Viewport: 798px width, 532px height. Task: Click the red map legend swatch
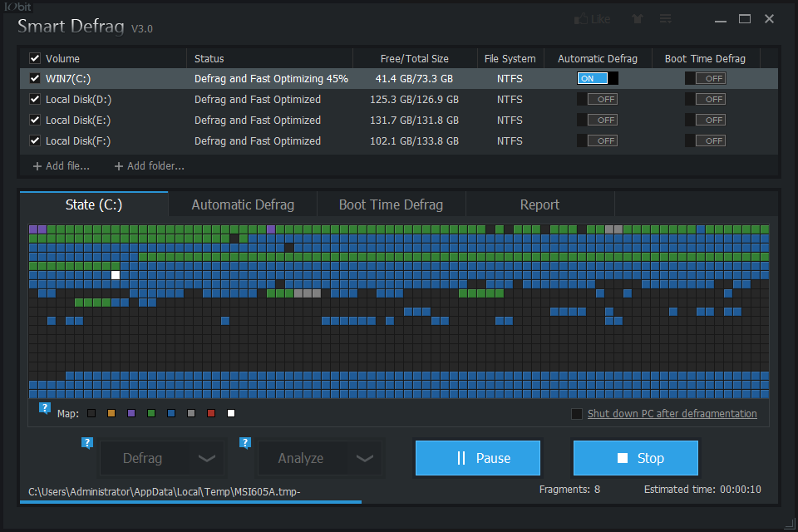(x=211, y=413)
